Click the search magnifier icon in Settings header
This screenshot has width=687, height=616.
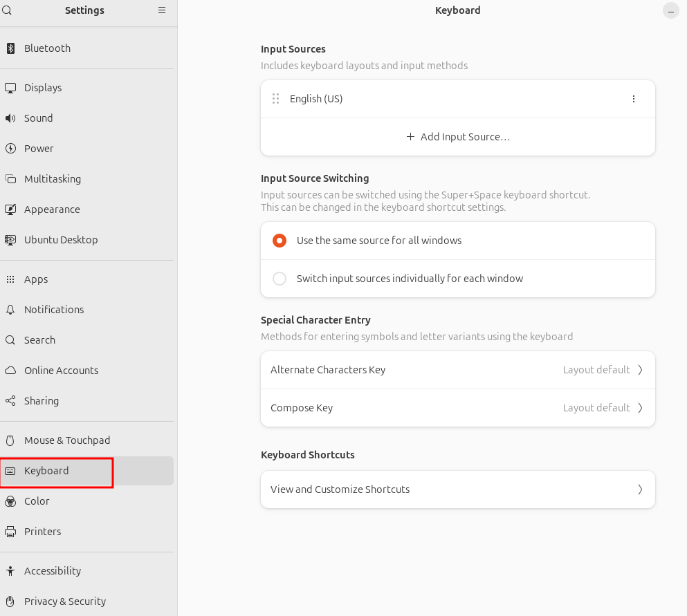(x=7, y=10)
